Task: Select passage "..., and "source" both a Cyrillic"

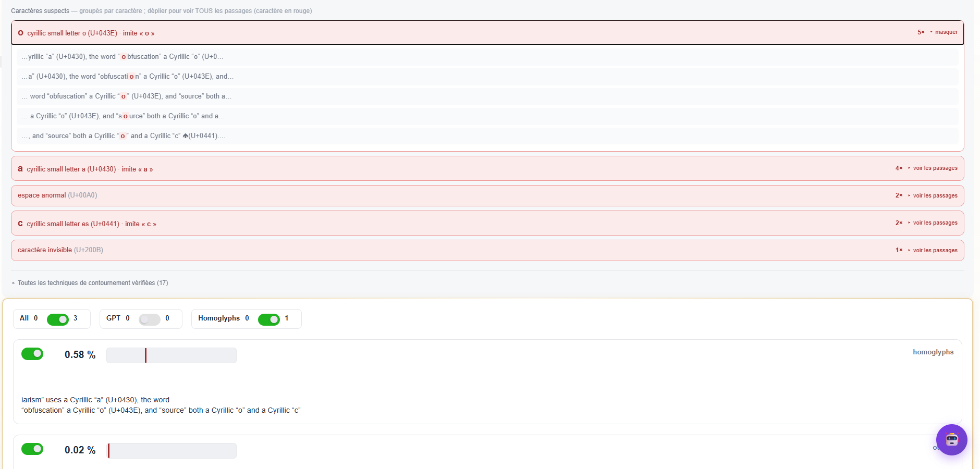Action: pos(487,136)
